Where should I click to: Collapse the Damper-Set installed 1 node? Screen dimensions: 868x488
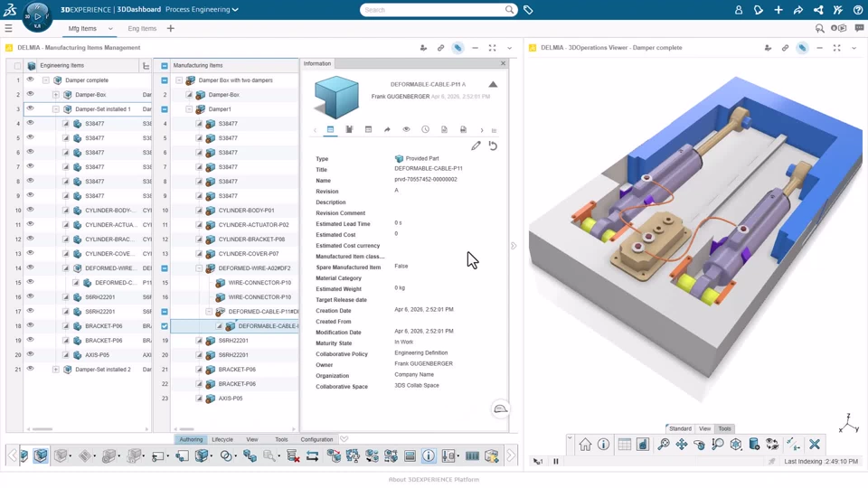point(55,109)
